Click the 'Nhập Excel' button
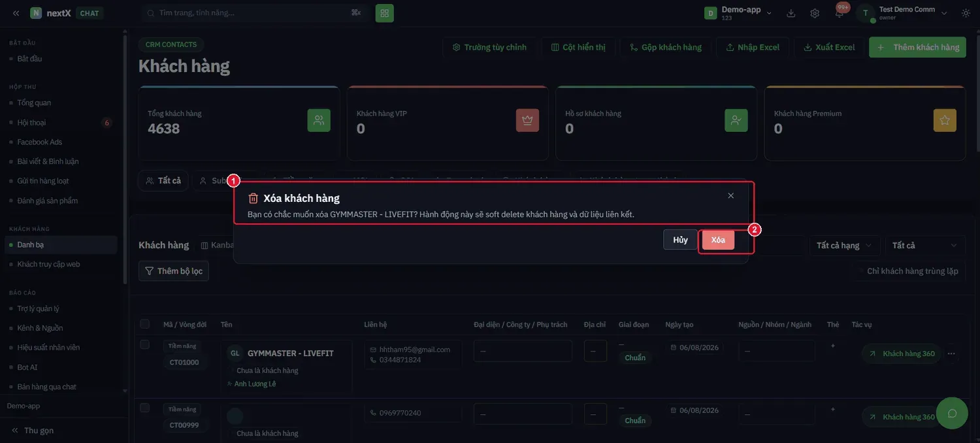980x443 pixels. coord(753,47)
